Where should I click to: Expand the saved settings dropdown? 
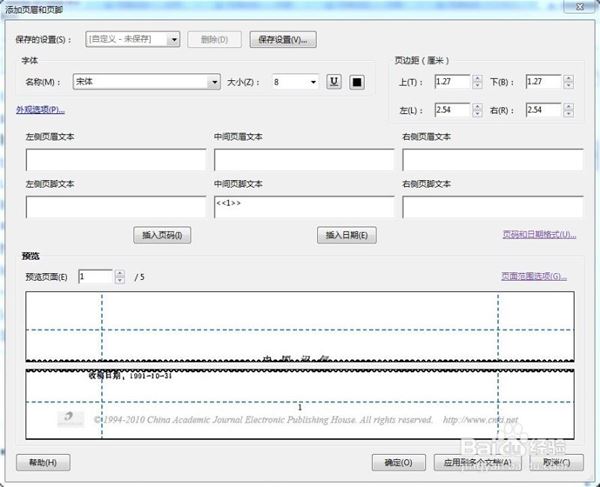[x=173, y=40]
